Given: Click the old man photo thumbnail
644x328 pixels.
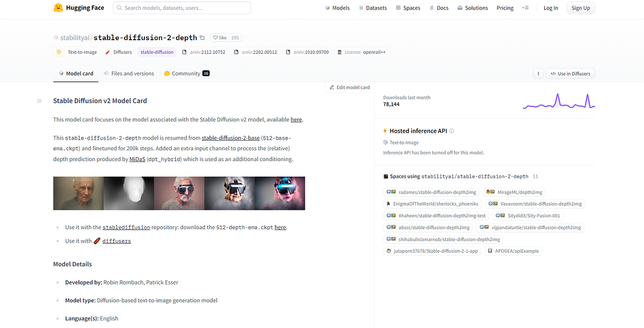Looking at the screenshot, I should coord(78,193).
